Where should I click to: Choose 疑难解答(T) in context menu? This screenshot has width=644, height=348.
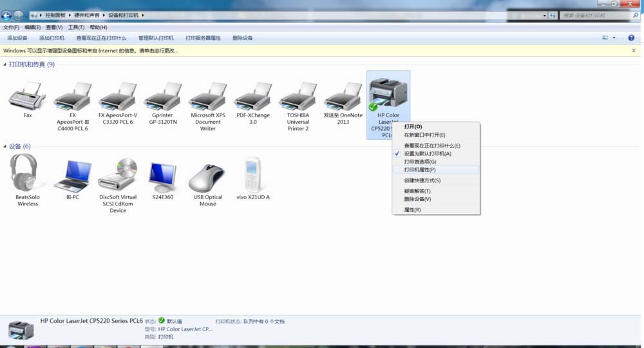436,191
